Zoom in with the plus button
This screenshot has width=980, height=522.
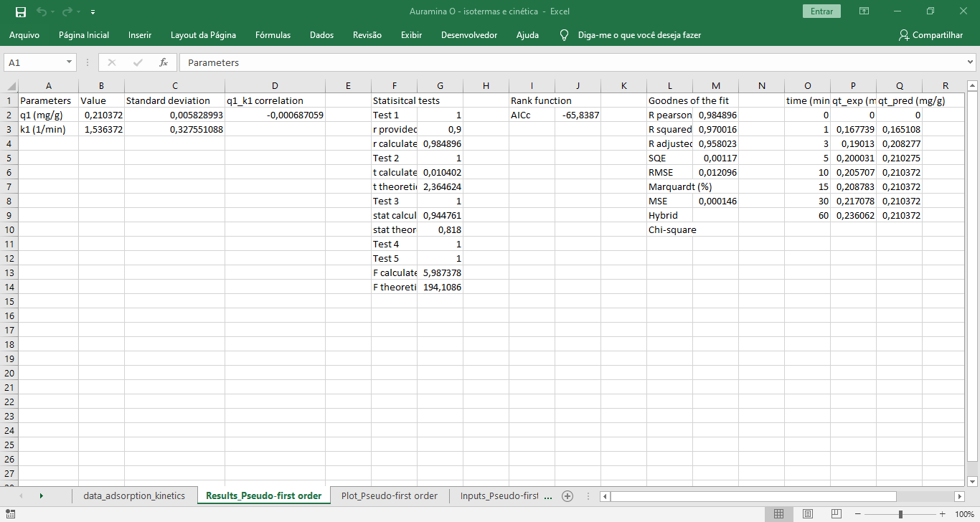point(943,514)
